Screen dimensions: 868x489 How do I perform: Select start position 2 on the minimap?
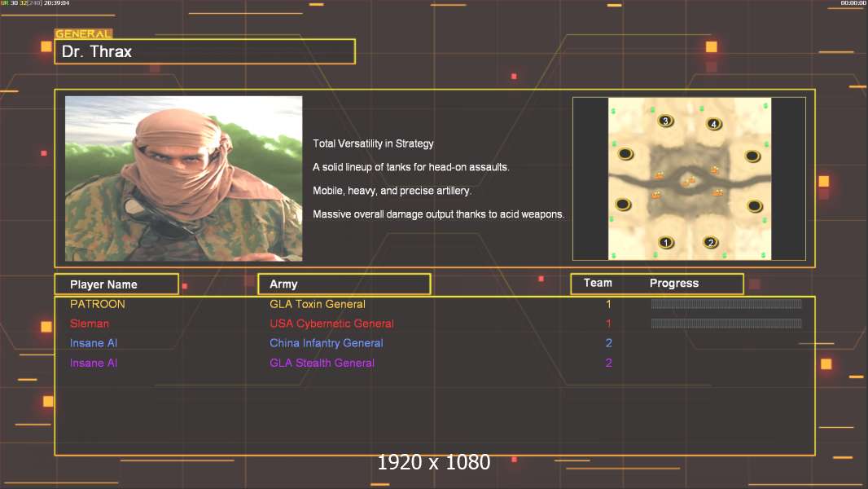(x=710, y=243)
